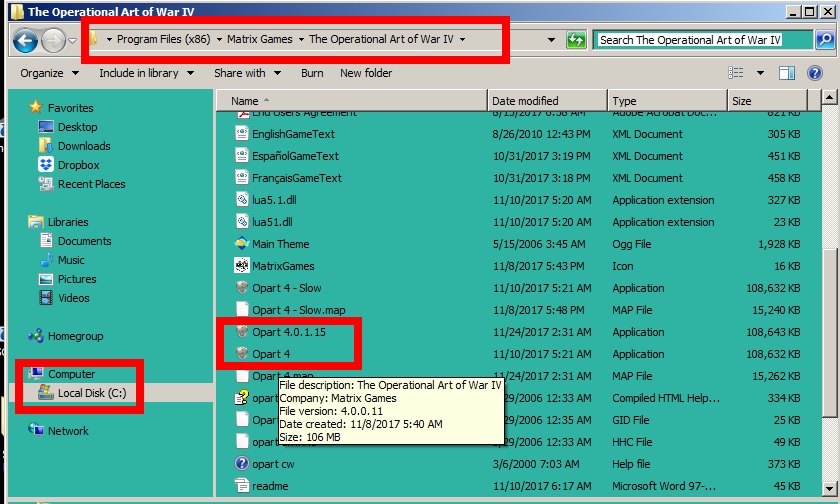
Task: Click the Search The Operational Art of War IV field
Action: tap(702, 40)
